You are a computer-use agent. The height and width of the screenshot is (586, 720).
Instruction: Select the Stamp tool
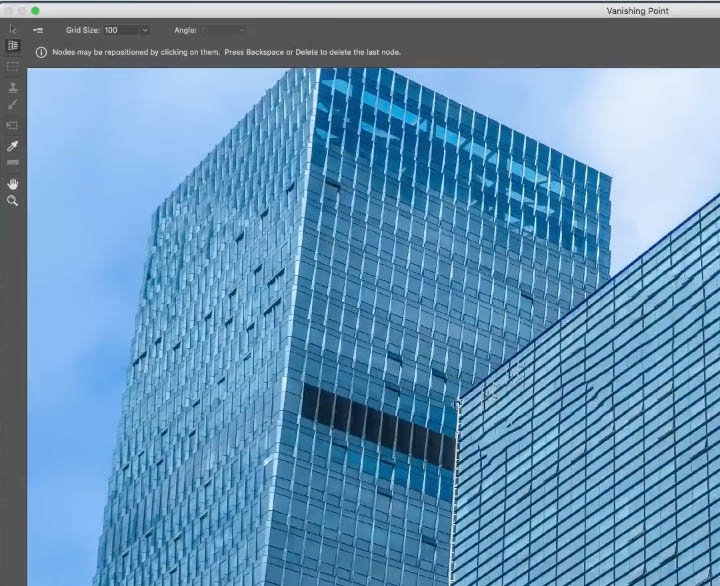coord(12,88)
